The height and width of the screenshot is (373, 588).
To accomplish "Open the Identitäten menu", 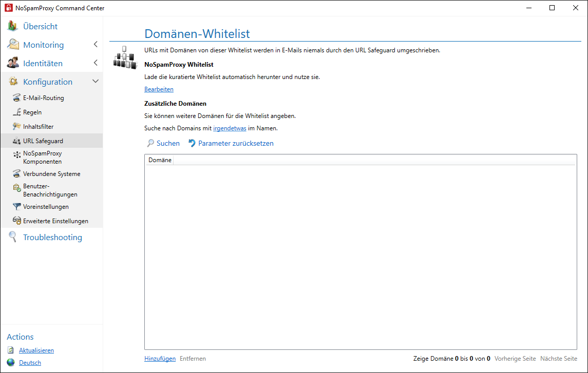I will tap(43, 63).
